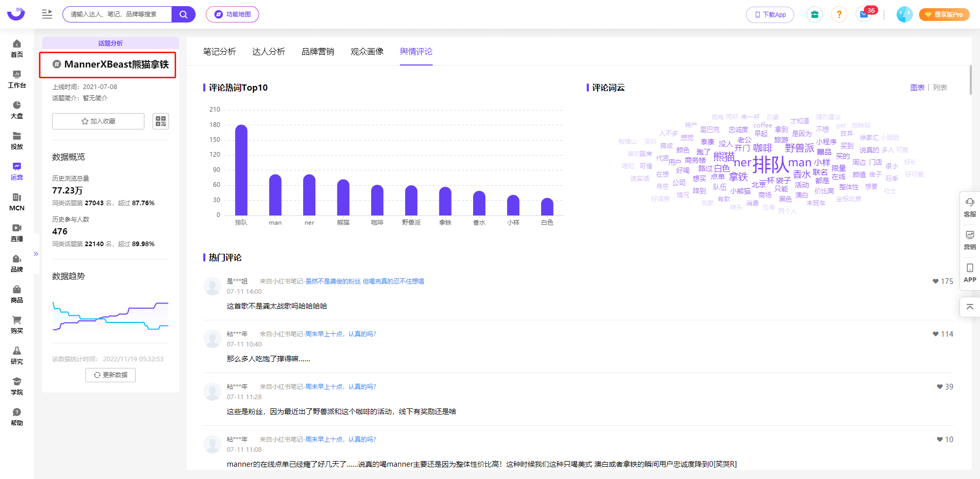The image size is (980, 479).
Task: Click the 下载App button
Action: pyautogui.click(x=770, y=14)
